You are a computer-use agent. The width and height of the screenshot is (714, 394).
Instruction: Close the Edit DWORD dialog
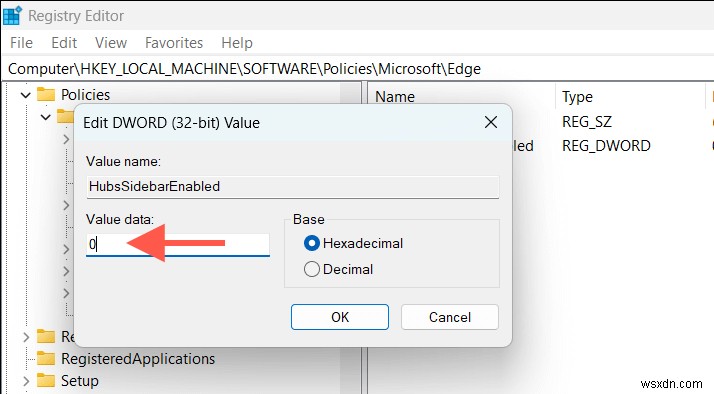click(491, 122)
